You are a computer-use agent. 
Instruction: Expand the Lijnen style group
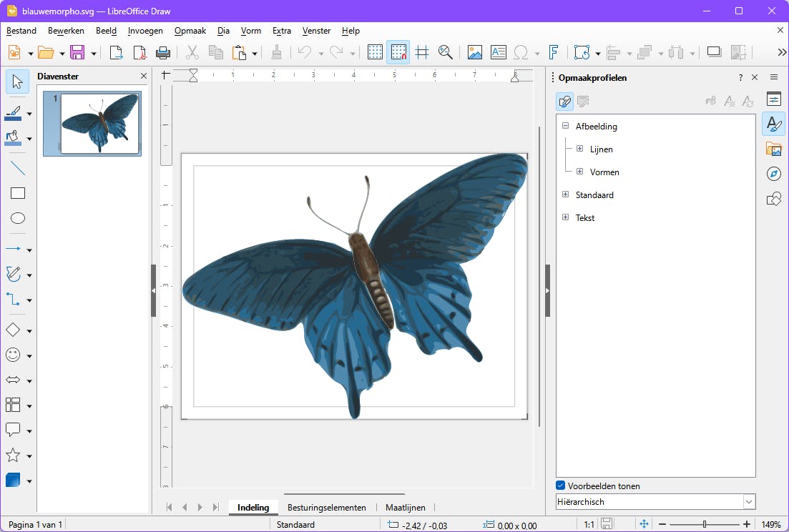coord(580,149)
